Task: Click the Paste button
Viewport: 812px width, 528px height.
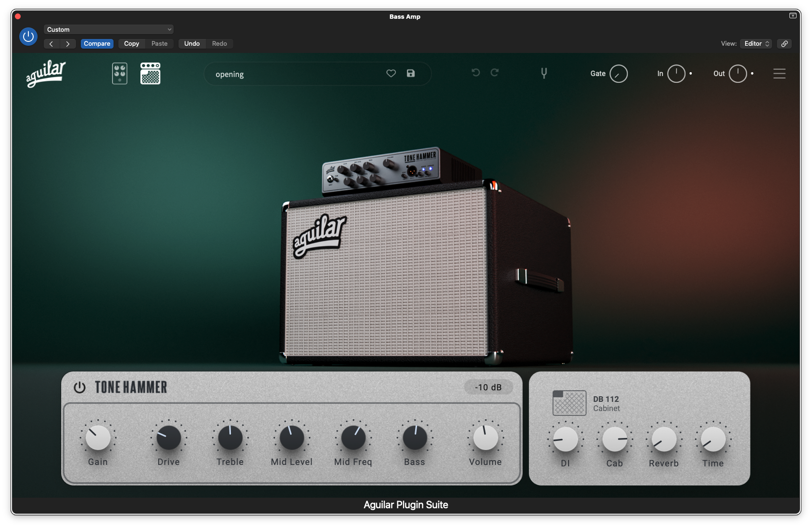Action: [159, 44]
